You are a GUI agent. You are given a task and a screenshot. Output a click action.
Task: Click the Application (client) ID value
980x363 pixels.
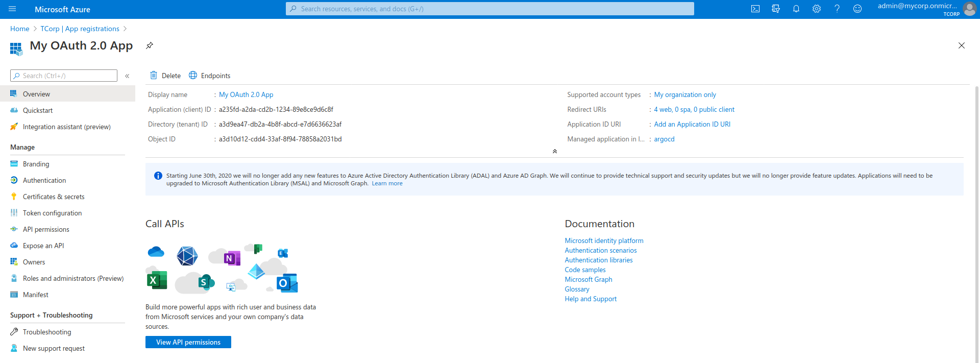[x=276, y=109]
